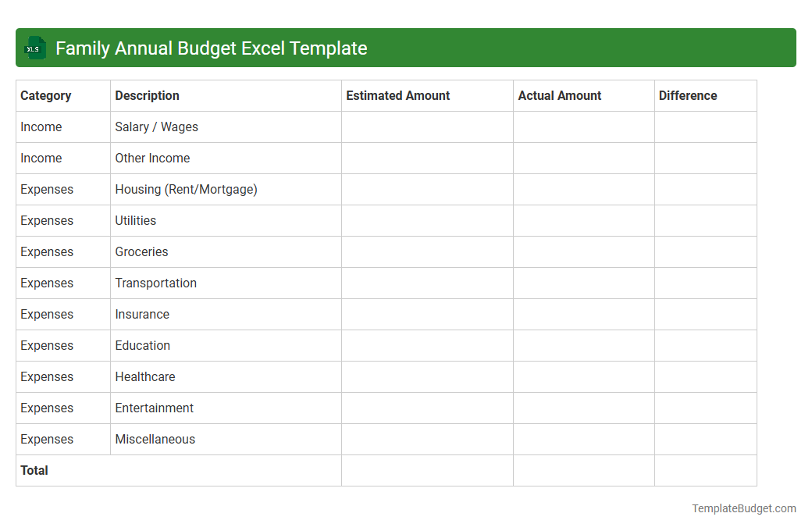The height and width of the screenshot is (531, 812).
Task: Select the Utilities expense row
Action: click(135, 220)
